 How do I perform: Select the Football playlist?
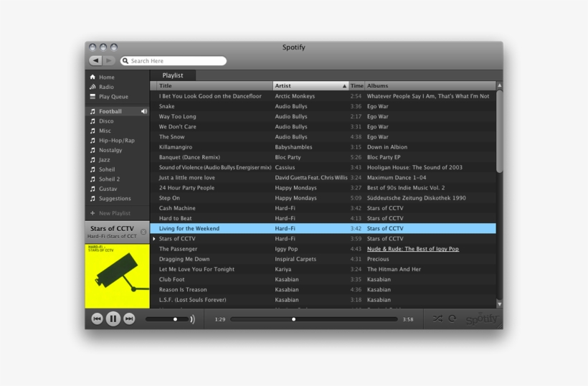[117, 111]
